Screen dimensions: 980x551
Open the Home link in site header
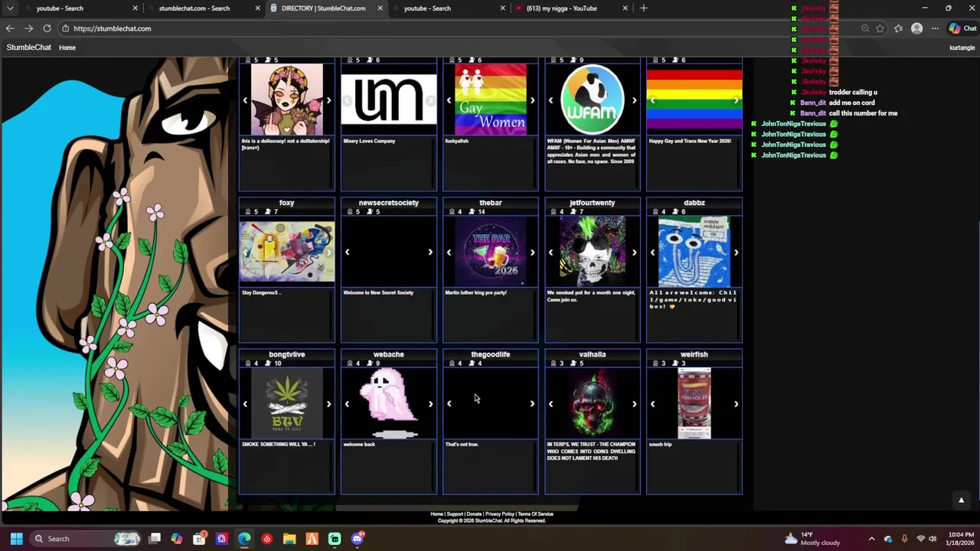[67, 47]
